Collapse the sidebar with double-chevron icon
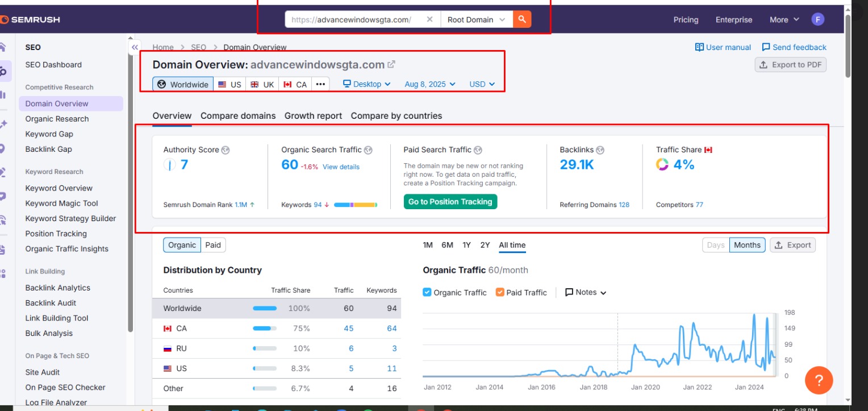 135,47
